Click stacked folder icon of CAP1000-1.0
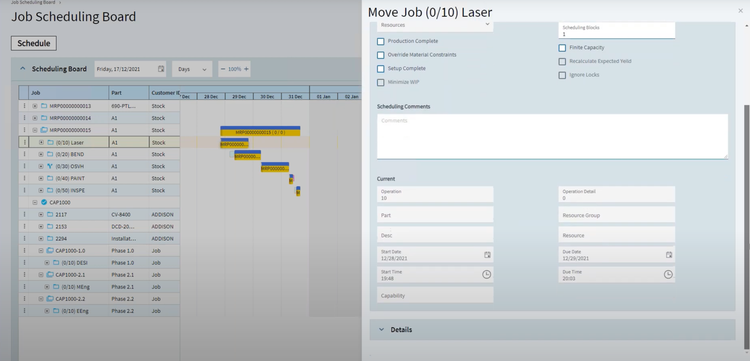Image resolution: width=750 pixels, height=361 pixels. 50,251
